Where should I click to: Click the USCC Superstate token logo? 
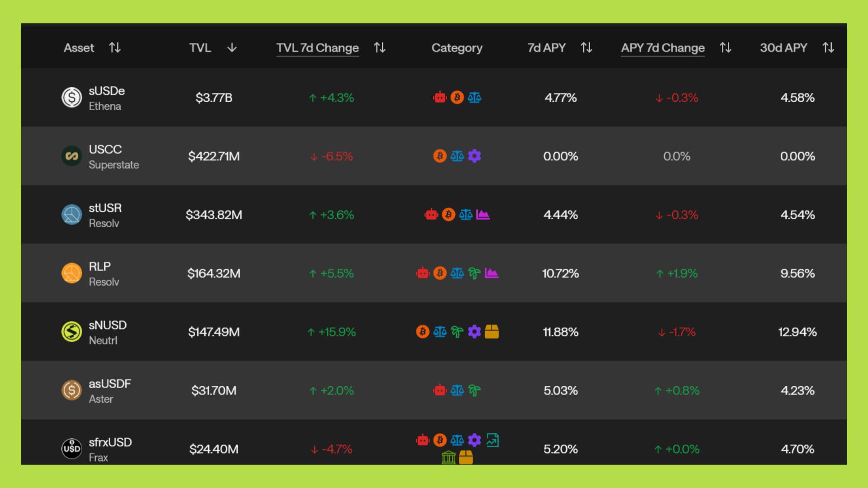tap(71, 156)
